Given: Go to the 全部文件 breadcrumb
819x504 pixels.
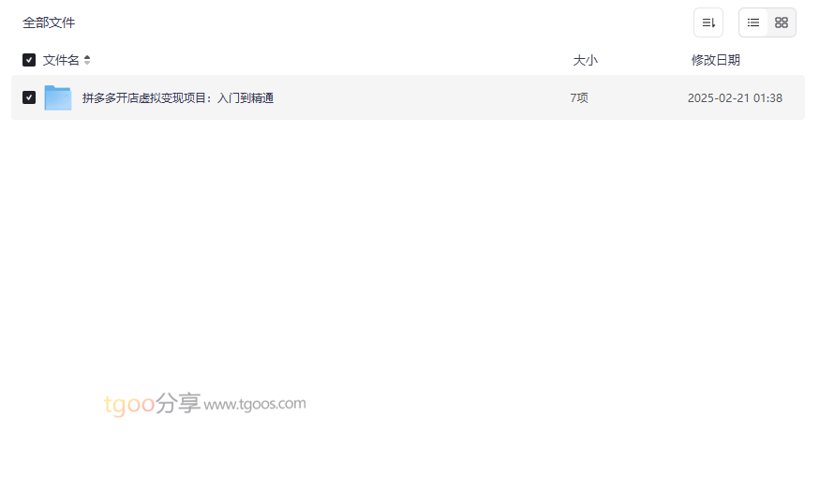Looking at the screenshot, I should (49, 22).
